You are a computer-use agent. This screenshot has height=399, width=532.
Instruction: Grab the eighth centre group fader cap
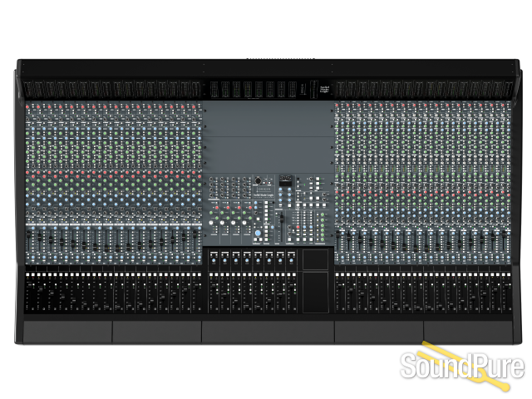click(292, 286)
